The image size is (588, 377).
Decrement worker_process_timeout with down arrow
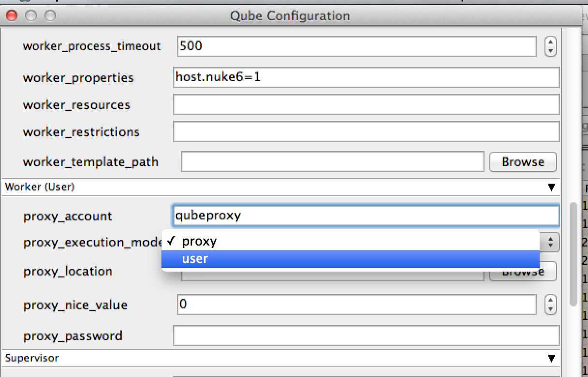(551, 51)
